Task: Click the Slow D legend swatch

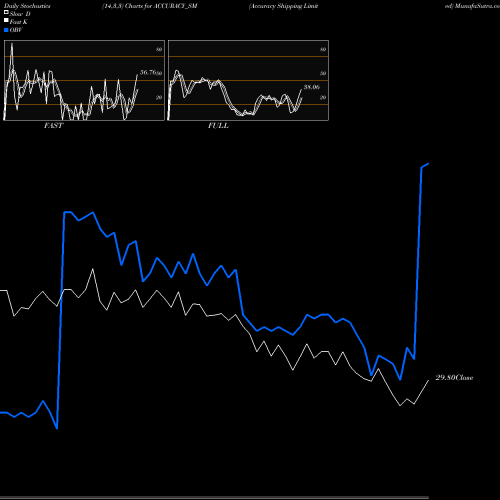Action: [x=6, y=12]
